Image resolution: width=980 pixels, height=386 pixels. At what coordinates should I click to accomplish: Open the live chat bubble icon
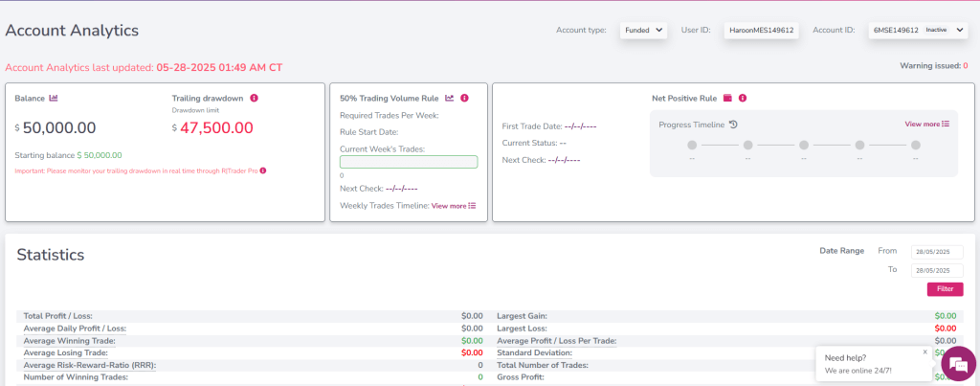(x=958, y=363)
